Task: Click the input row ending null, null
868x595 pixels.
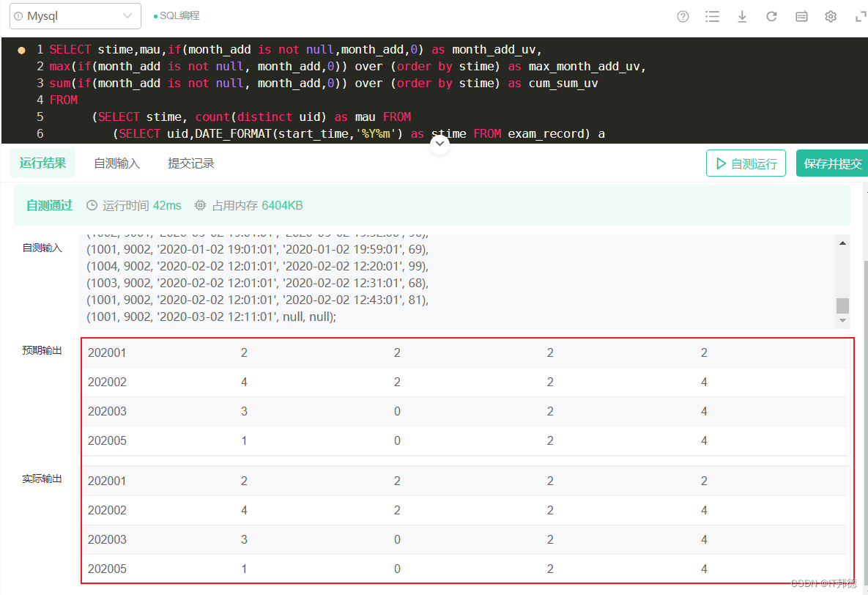Action: point(211,317)
